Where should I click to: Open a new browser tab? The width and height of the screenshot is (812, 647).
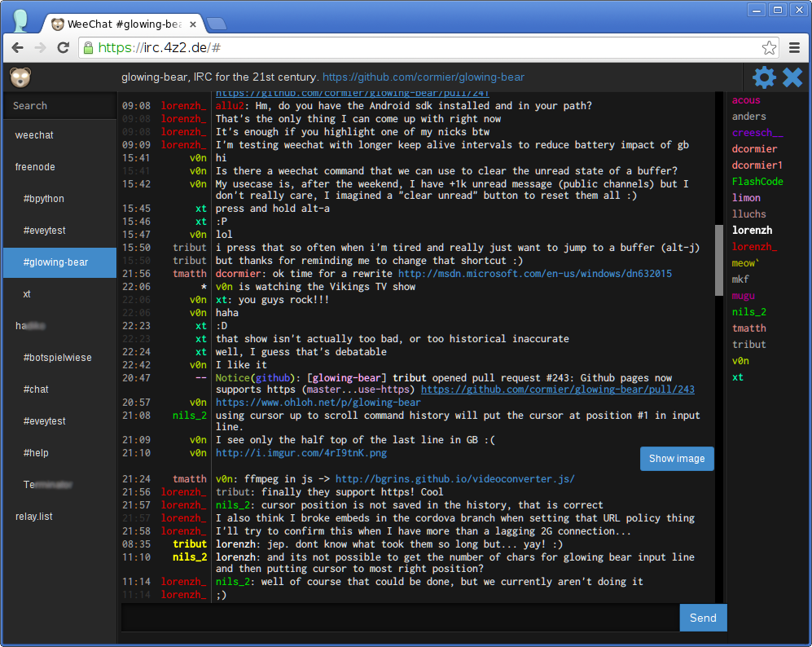pyautogui.click(x=217, y=24)
